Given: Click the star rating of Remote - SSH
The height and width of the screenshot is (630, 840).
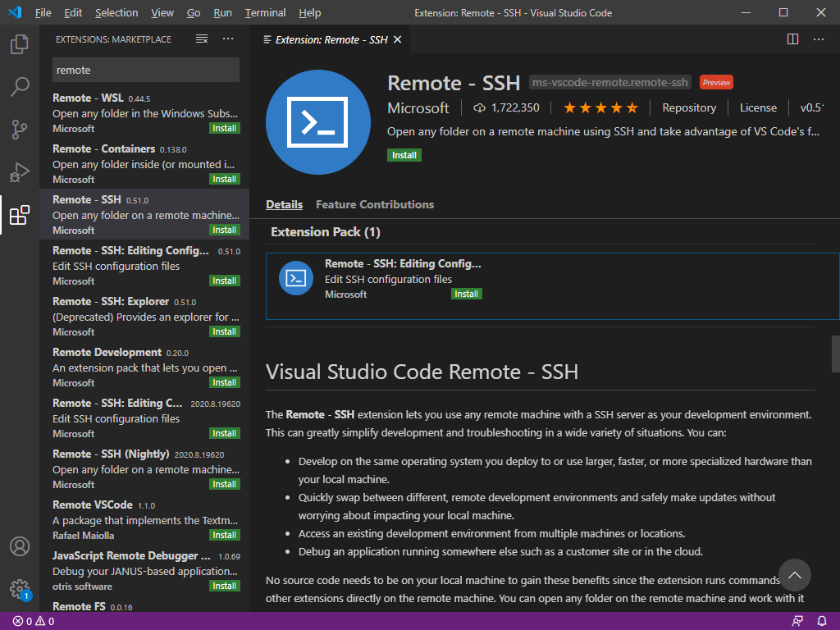Looking at the screenshot, I should click(600, 108).
